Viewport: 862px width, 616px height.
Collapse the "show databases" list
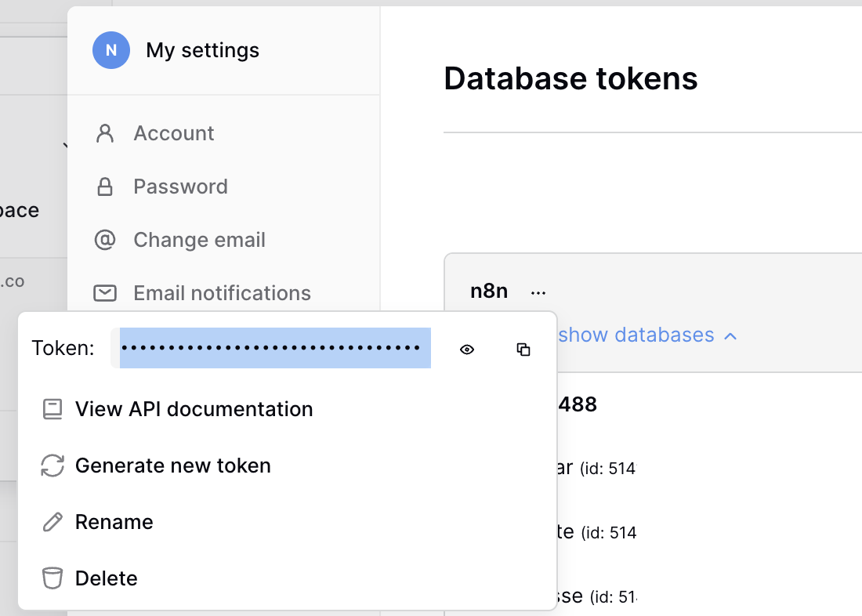(636, 335)
